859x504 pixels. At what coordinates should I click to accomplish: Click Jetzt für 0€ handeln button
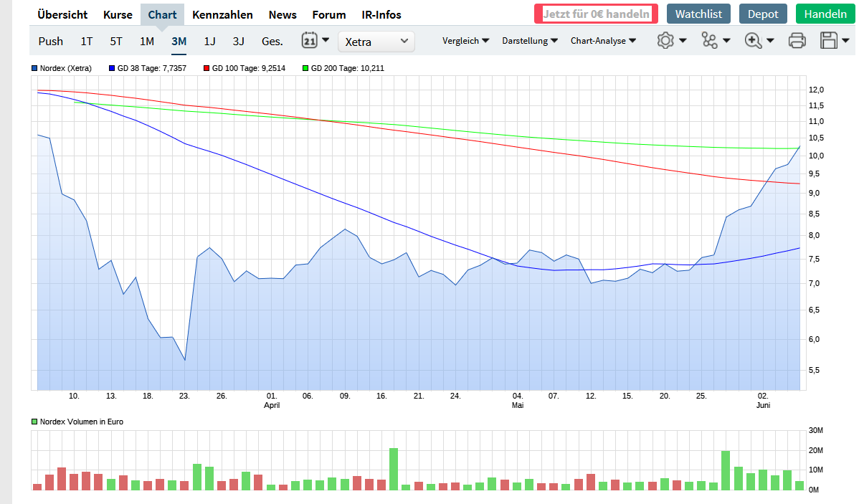[596, 14]
